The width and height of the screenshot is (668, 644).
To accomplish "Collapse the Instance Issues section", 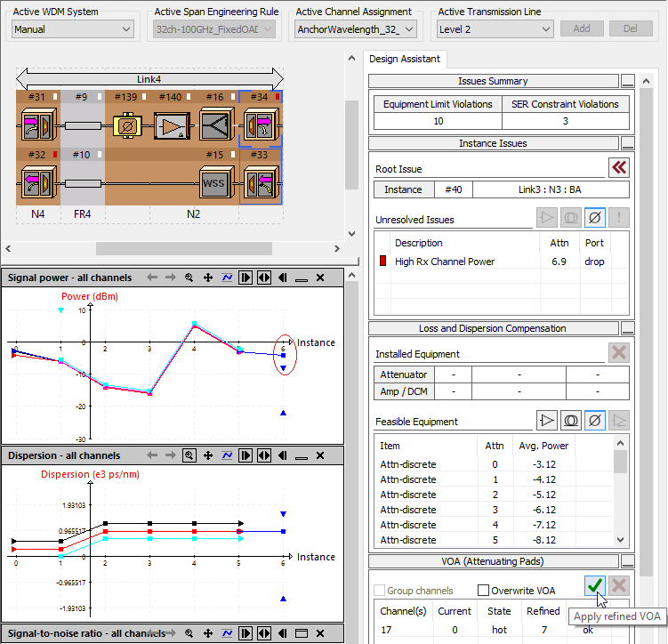I will coord(627,143).
